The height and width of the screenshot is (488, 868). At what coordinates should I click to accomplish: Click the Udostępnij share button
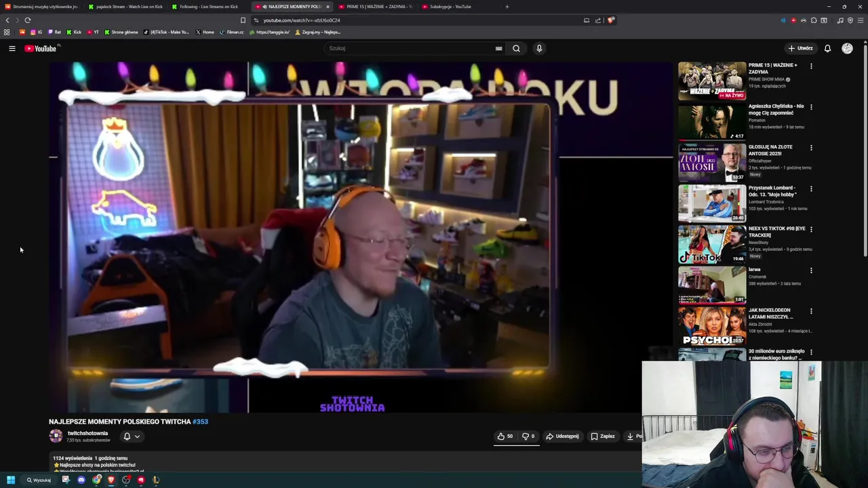(562, 436)
